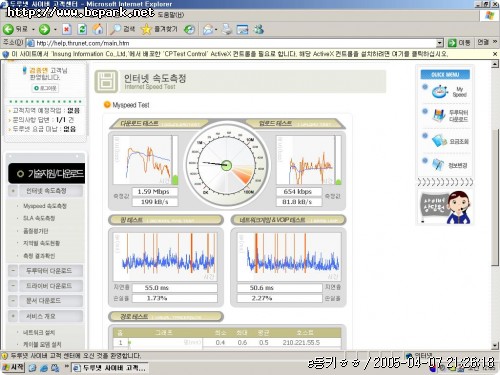
Task: Select the 다운로드 테스트 tab header
Action: 160,124
